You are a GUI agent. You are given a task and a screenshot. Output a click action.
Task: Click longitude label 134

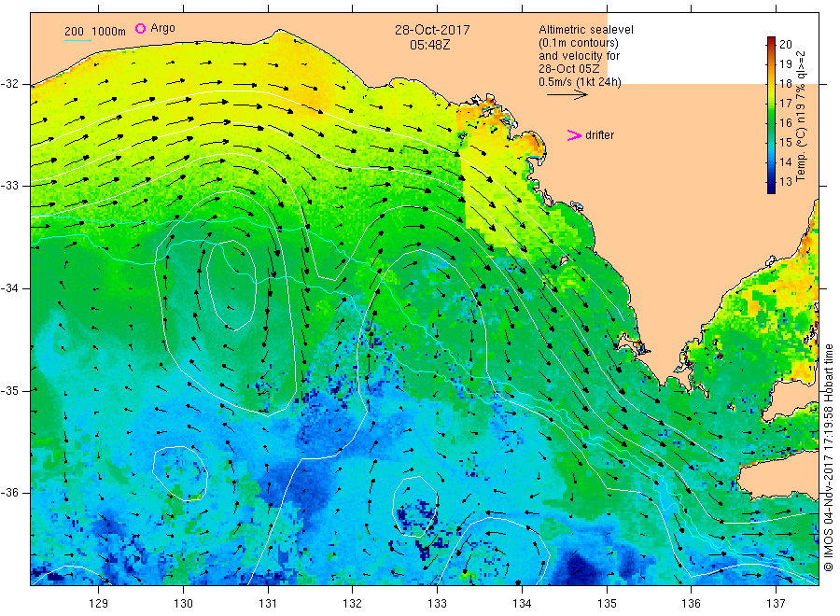(x=522, y=604)
